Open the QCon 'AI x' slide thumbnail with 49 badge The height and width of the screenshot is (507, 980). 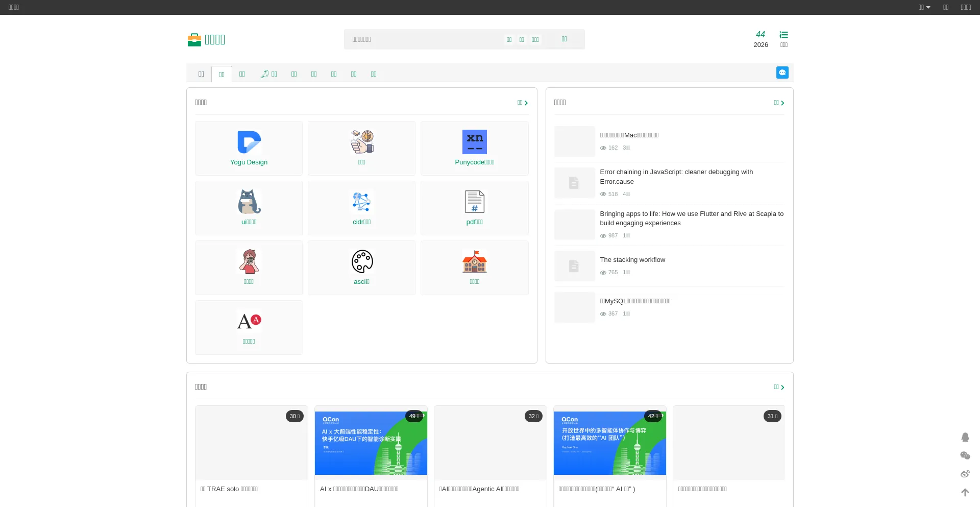coord(371,443)
